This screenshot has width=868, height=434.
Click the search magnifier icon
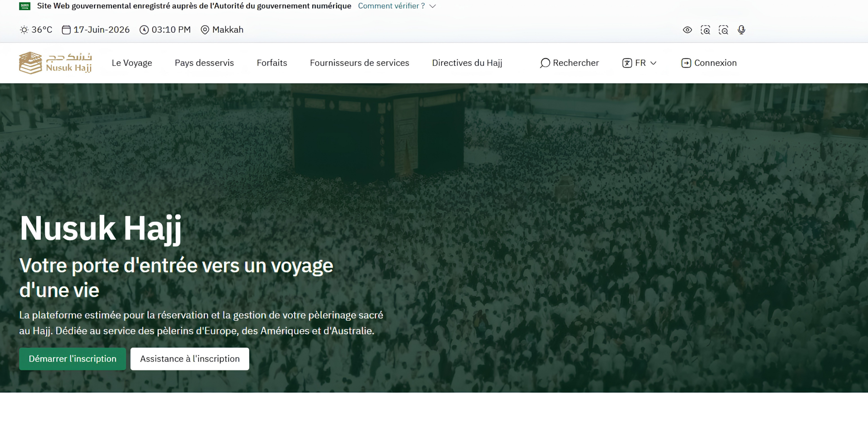point(545,63)
